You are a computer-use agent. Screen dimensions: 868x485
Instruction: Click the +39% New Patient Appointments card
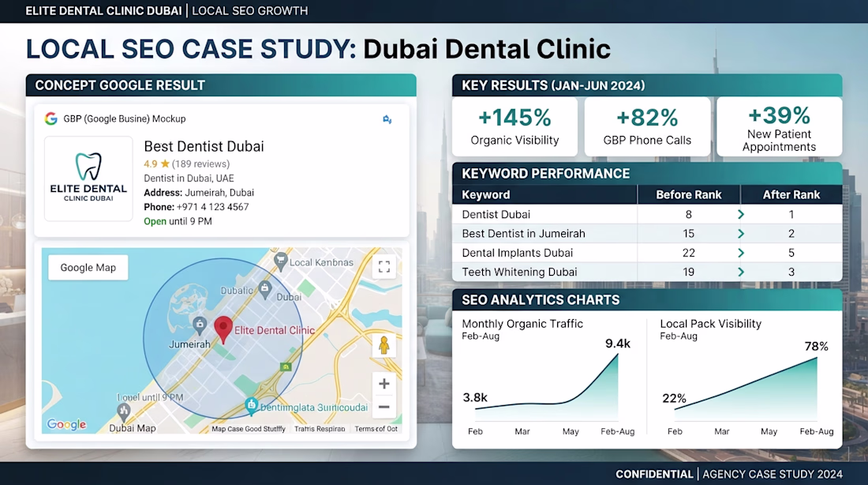tap(780, 127)
